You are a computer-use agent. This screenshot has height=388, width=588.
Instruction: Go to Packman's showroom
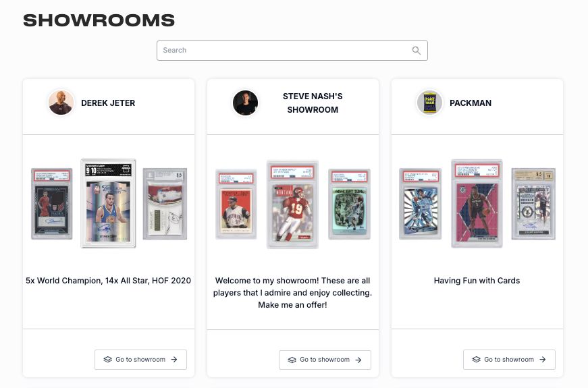pyautogui.click(x=509, y=360)
